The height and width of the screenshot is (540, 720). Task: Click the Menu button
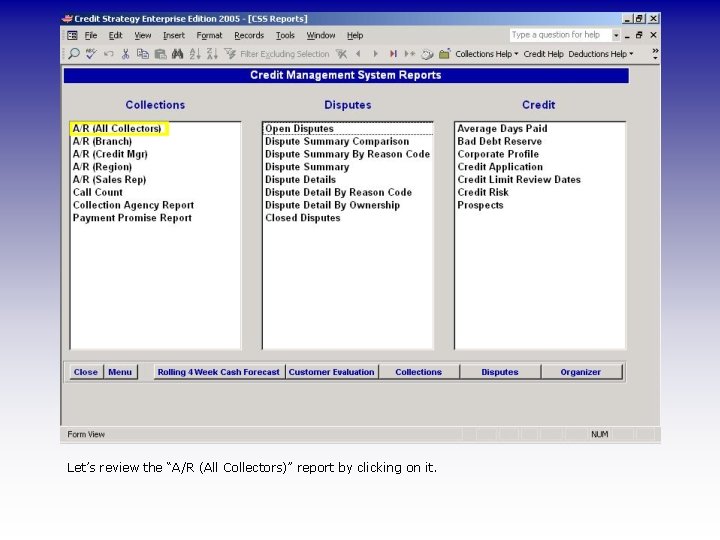[120, 372]
